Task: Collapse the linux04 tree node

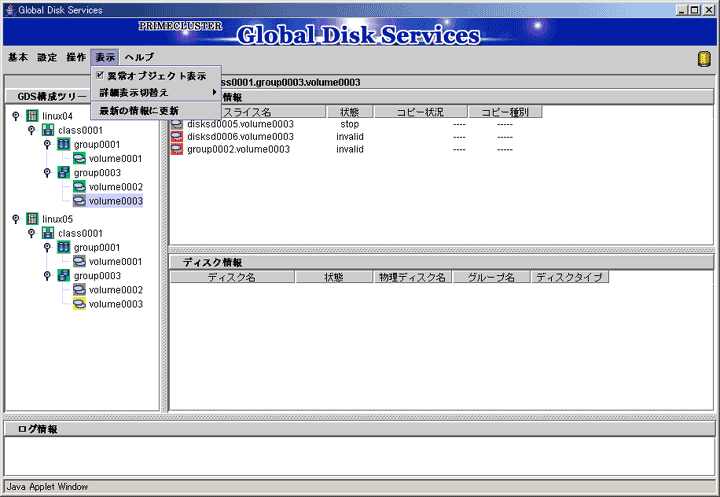Action: 16,115
